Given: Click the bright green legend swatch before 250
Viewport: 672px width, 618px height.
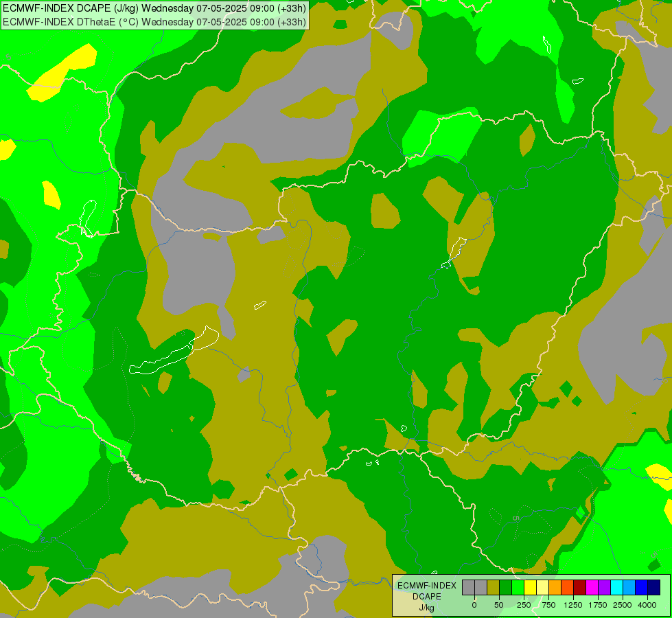Looking at the screenshot, I should click(518, 588).
